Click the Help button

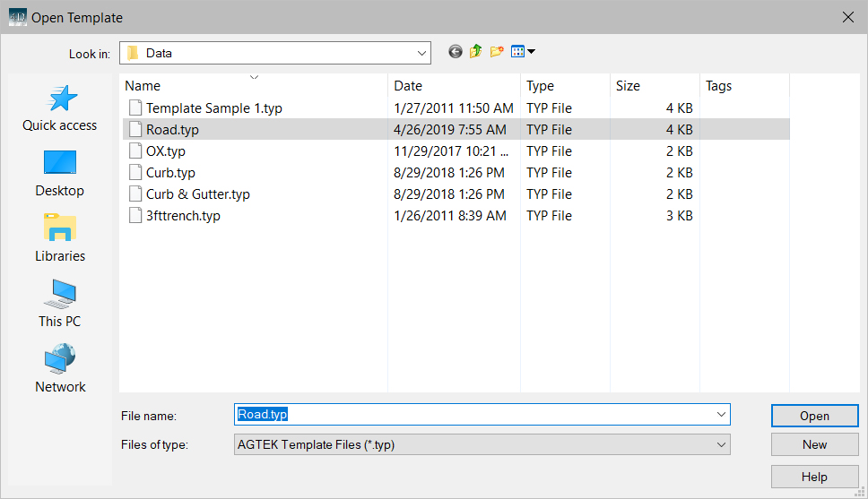[x=814, y=476]
